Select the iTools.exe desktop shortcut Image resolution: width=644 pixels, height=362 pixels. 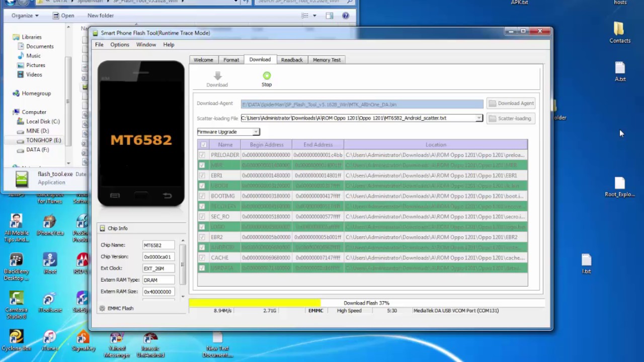49,302
